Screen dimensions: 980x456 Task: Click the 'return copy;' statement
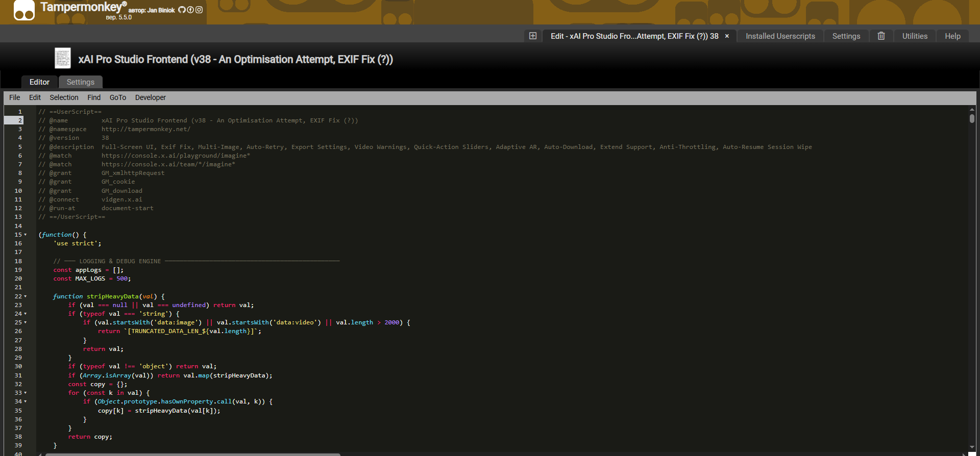pyautogui.click(x=90, y=437)
